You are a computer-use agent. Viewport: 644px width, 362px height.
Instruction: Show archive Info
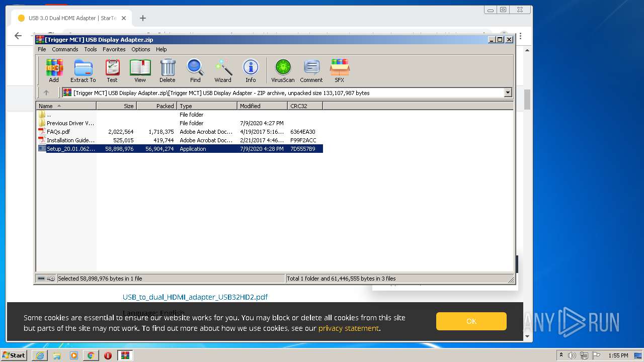251,70
